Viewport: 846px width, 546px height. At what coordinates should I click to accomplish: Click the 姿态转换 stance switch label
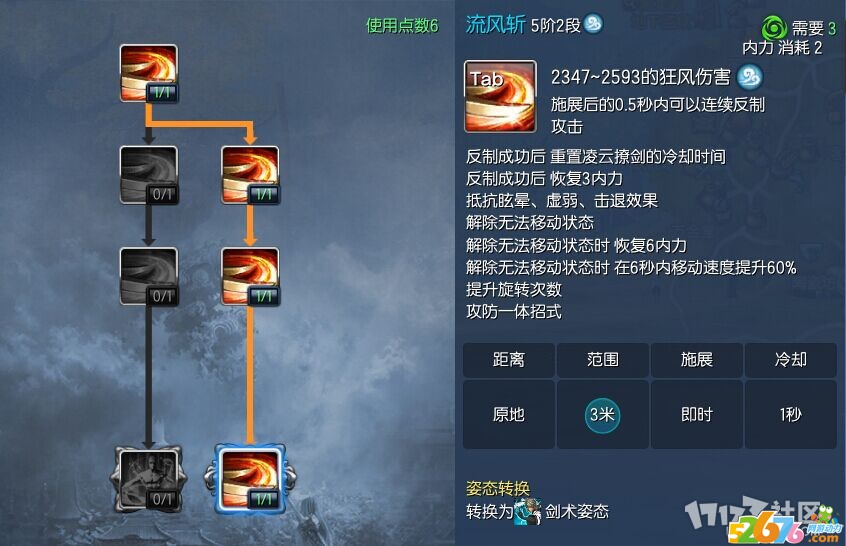click(x=498, y=488)
